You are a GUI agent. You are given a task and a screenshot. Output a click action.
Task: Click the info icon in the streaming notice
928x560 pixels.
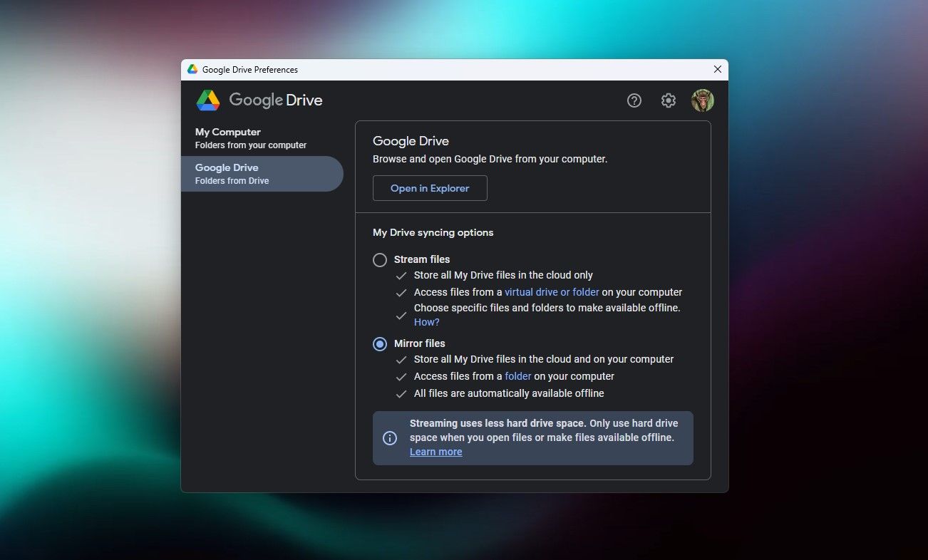389,437
